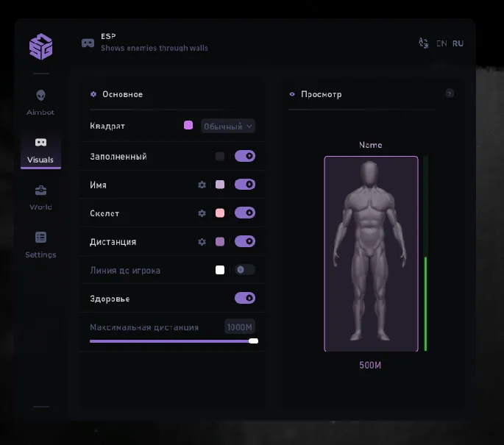Toggle the Скелет switch off

pyautogui.click(x=245, y=213)
